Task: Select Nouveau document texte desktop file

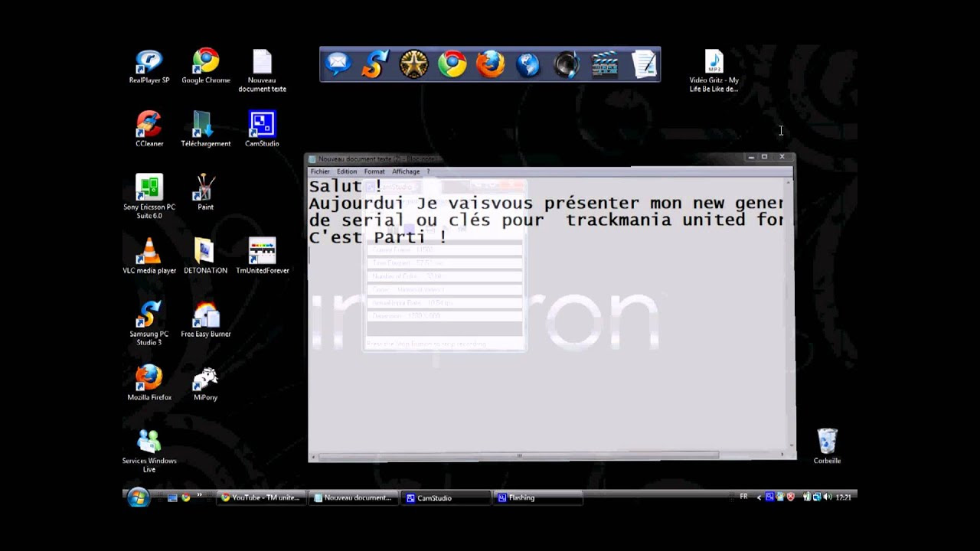Action: (262, 71)
